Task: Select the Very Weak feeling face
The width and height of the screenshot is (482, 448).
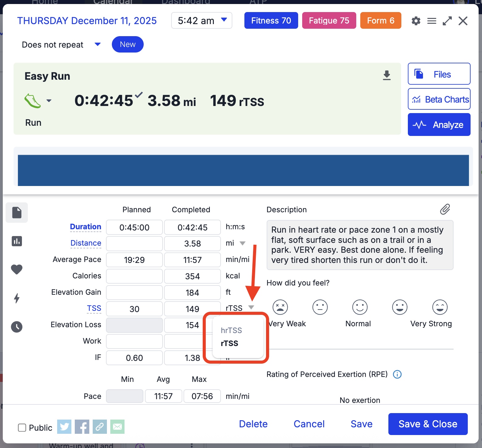Action: (x=280, y=307)
